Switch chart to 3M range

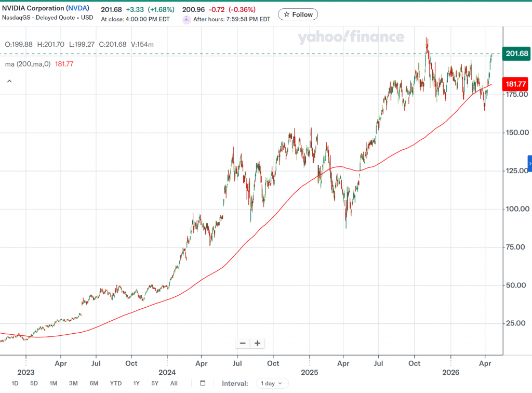click(73, 383)
